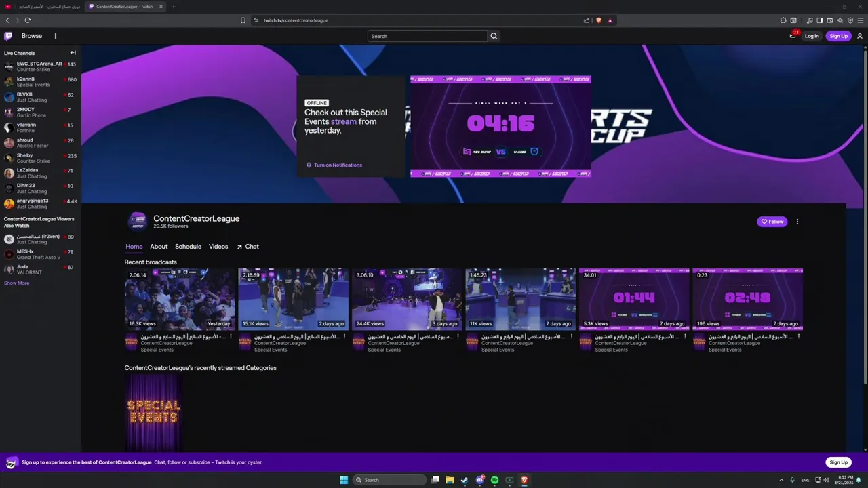Click the Windows Start button

[344, 480]
